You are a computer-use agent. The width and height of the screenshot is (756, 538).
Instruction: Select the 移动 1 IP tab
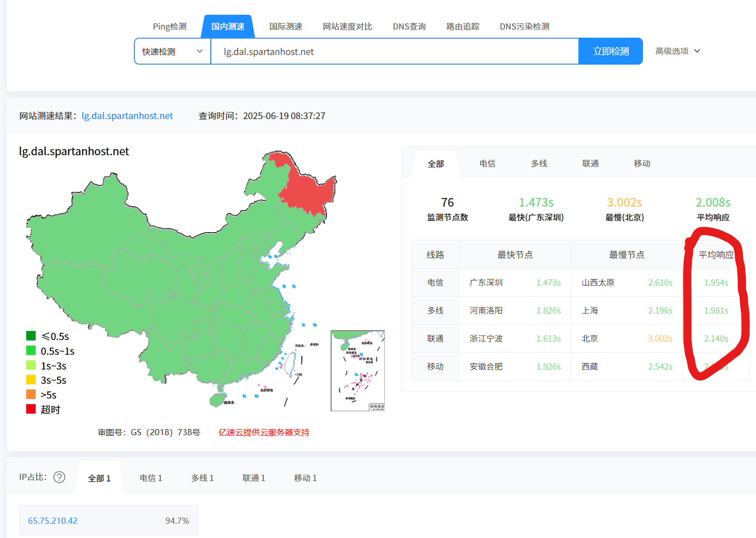coord(305,478)
